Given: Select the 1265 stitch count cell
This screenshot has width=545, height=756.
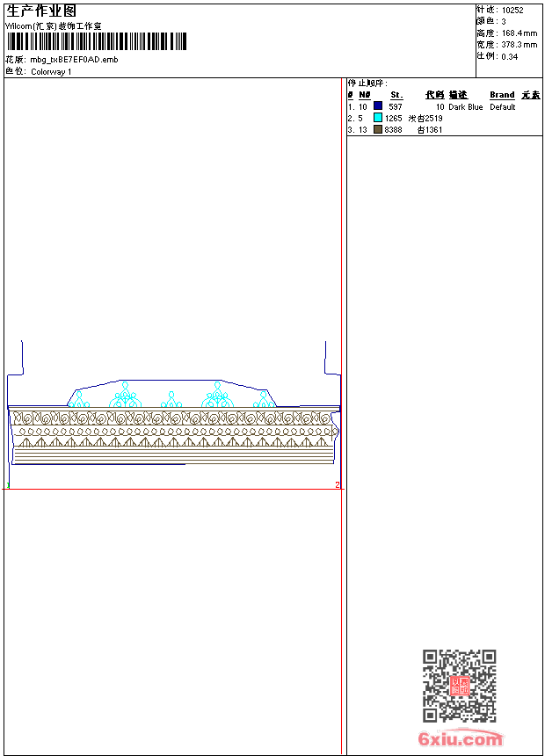Looking at the screenshot, I should pos(394,118).
